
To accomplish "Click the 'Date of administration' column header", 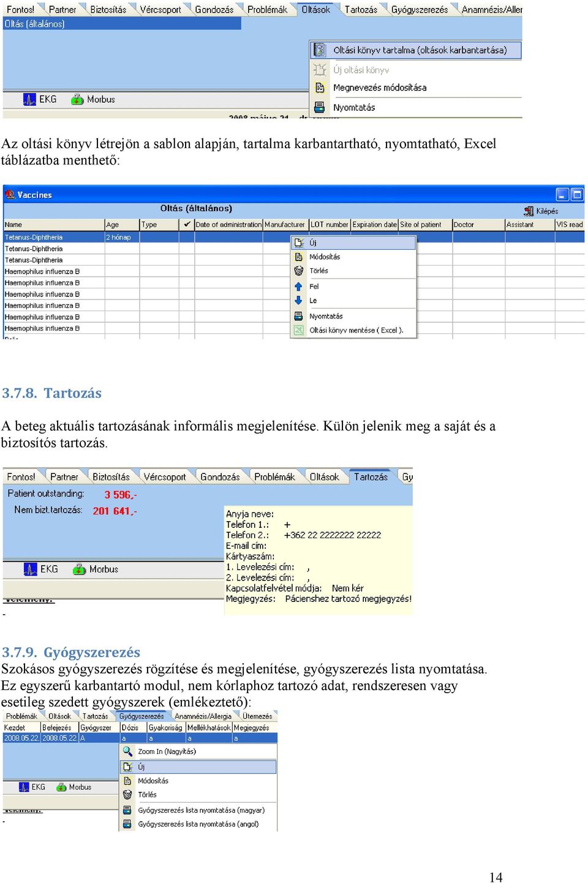I will 228,225.
